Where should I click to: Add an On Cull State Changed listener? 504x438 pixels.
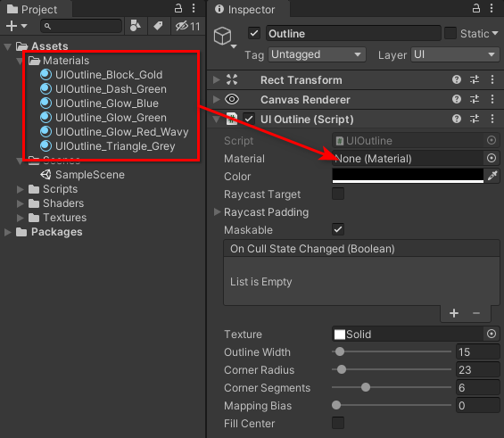click(x=453, y=313)
